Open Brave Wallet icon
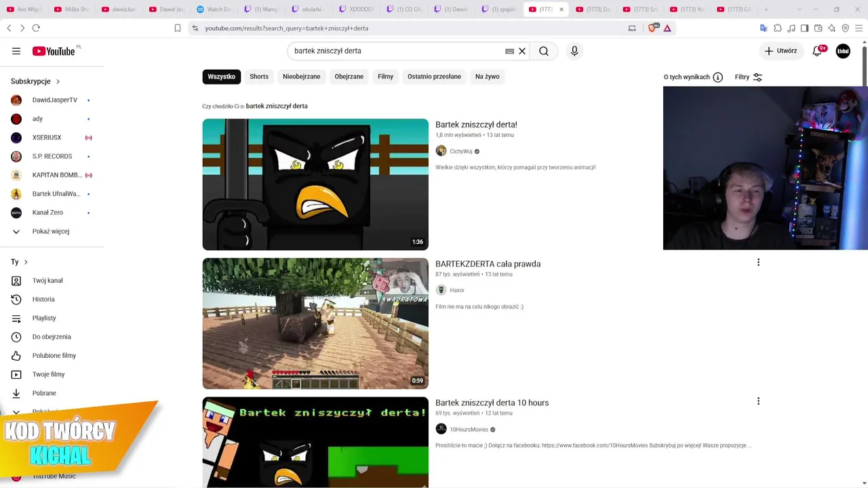 pos(818,28)
